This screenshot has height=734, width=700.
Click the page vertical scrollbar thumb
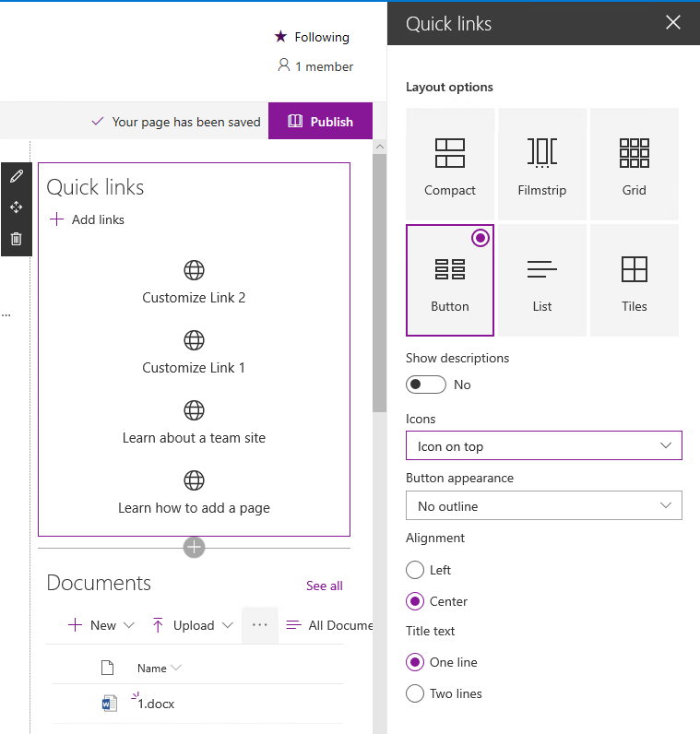point(380,283)
